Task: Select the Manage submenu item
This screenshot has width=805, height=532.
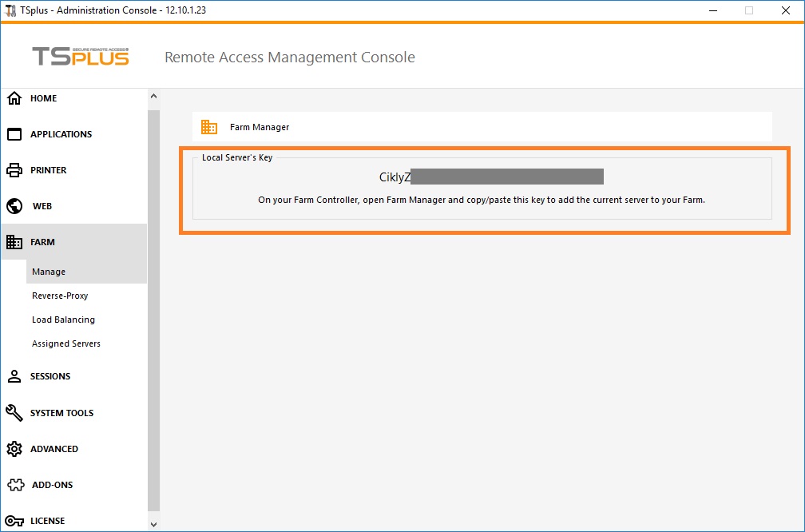Action: pyautogui.click(x=49, y=272)
